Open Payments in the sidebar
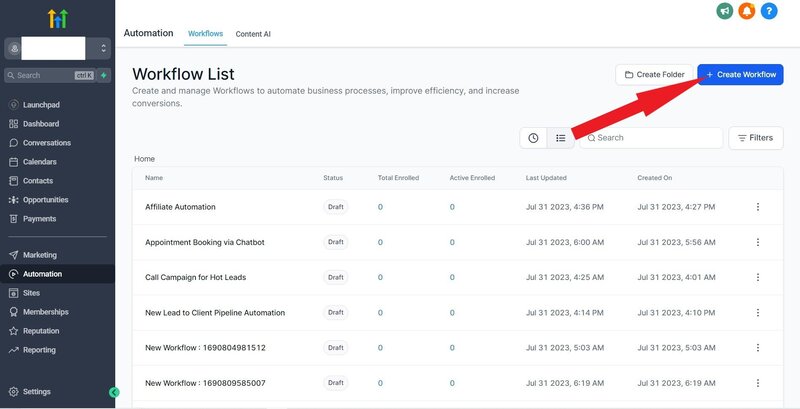This screenshot has height=409, width=800. (x=39, y=219)
